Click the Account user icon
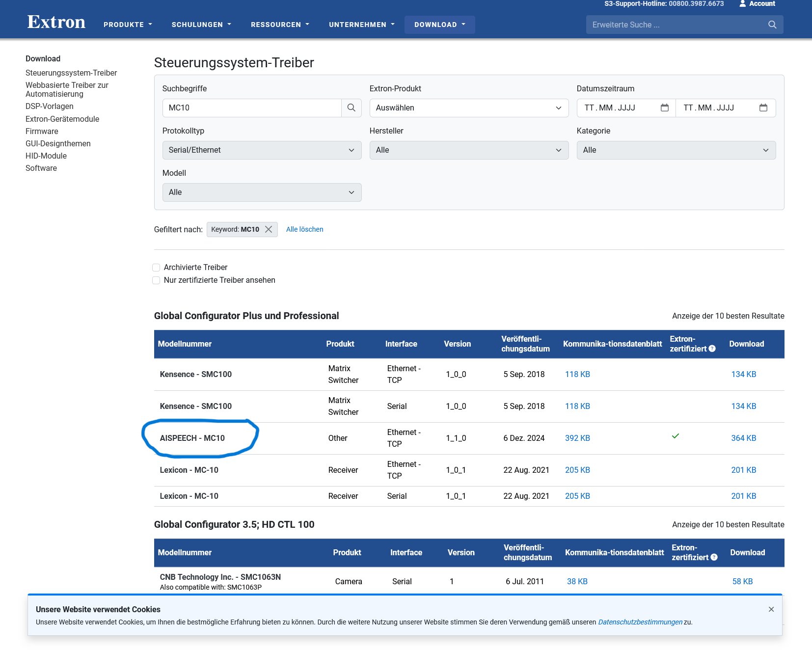This screenshot has height=650, width=812. 743,4
